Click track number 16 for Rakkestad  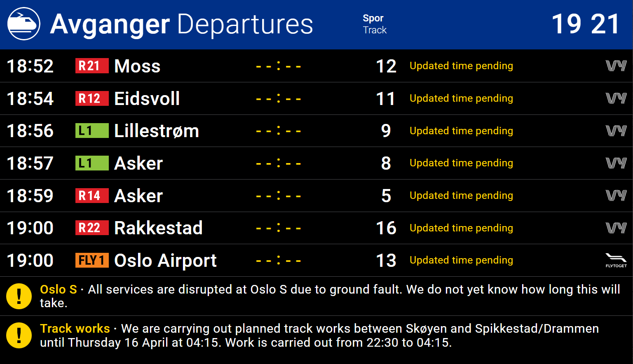[386, 228]
